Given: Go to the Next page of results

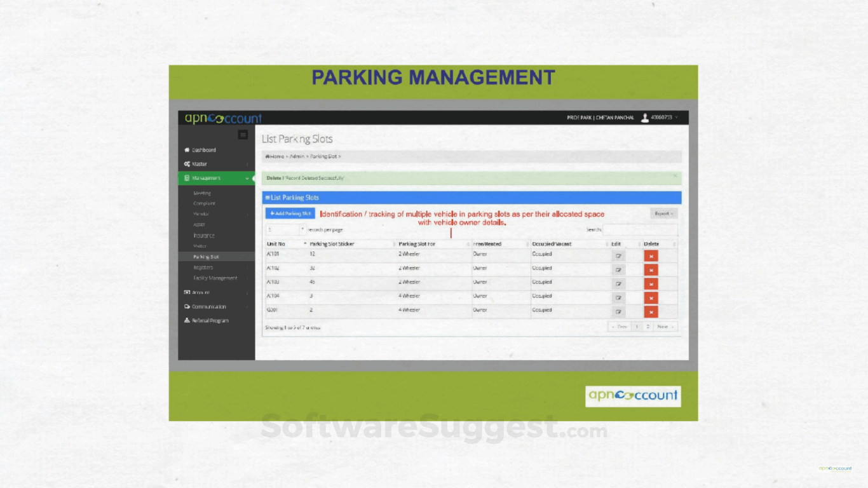Looking at the screenshot, I should (x=664, y=327).
